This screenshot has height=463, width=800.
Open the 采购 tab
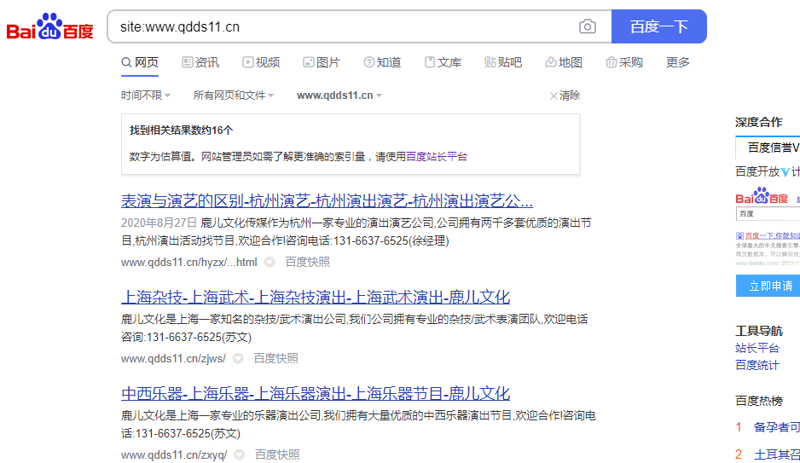click(x=624, y=62)
